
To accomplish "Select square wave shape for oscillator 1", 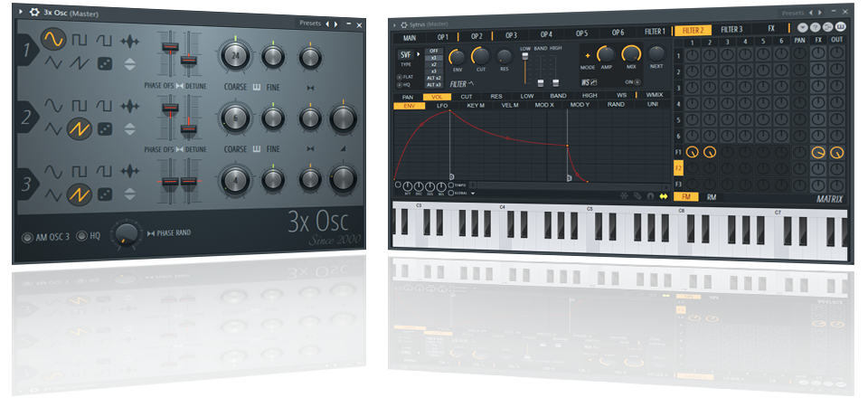I will coord(80,41).
